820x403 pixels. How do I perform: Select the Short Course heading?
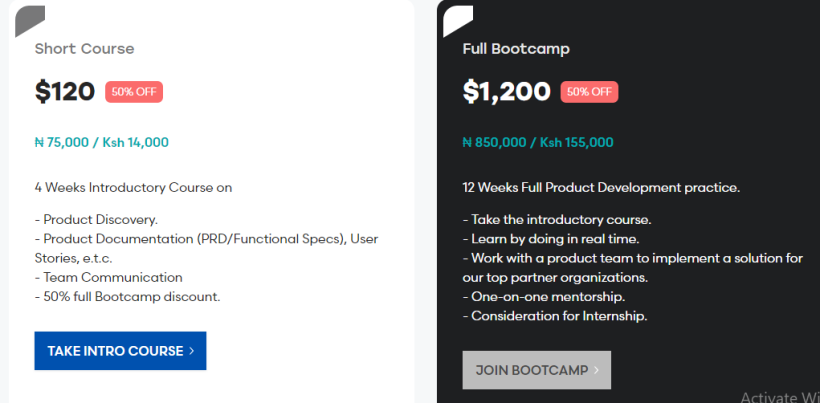pyautogui.click(x=84, y=49)
